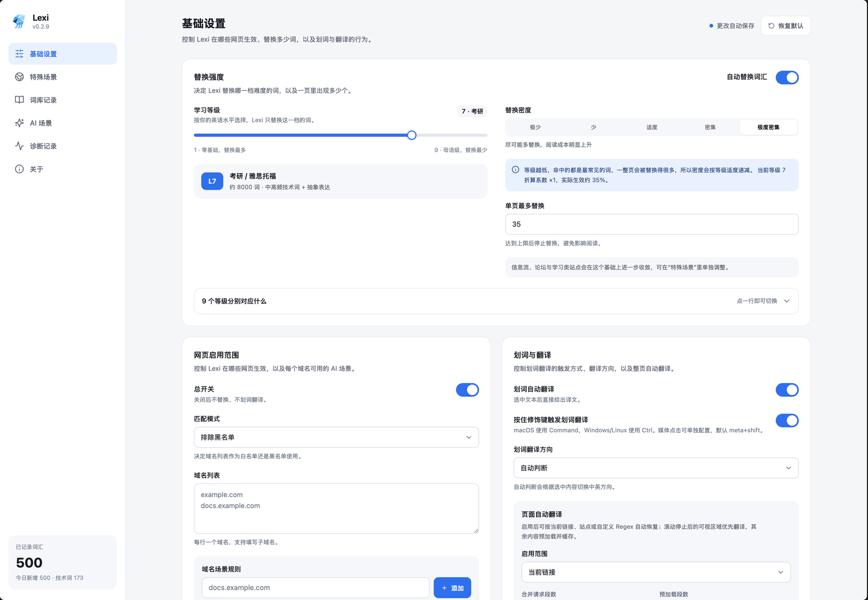Click the 预加载段数 label
The height and width of the screenshot is (600, 868).
point(674,595)
